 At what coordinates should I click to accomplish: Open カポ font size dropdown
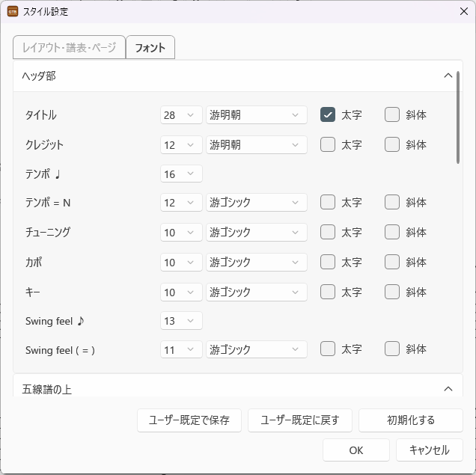pyautogui.click(x=181, y=262)
